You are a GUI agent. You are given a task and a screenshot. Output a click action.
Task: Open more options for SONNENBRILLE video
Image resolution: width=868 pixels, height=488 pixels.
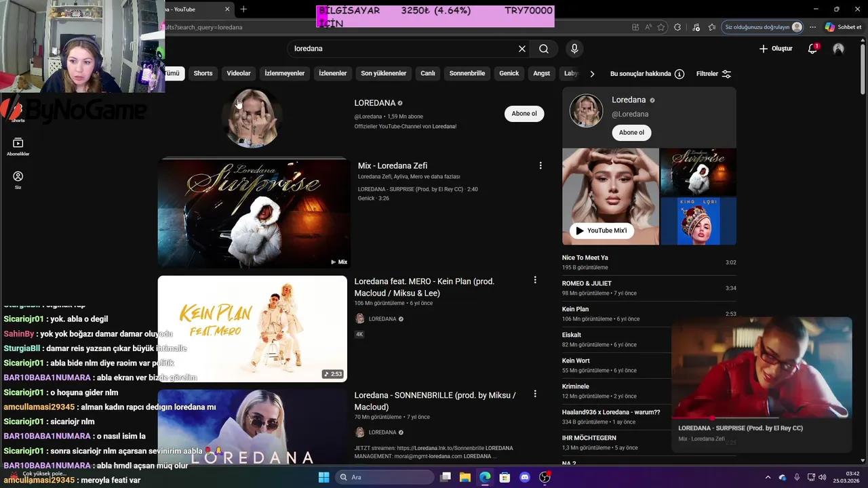[x=535, y=394]
